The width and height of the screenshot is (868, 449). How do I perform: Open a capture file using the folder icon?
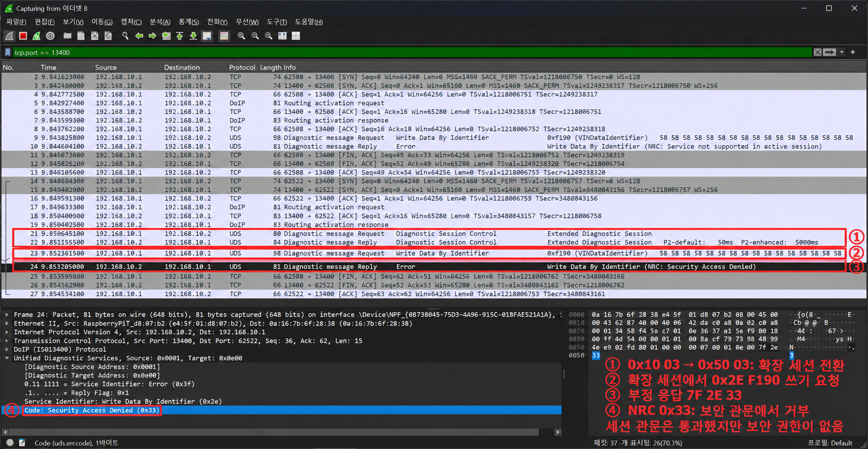click(x=67, y=36)
